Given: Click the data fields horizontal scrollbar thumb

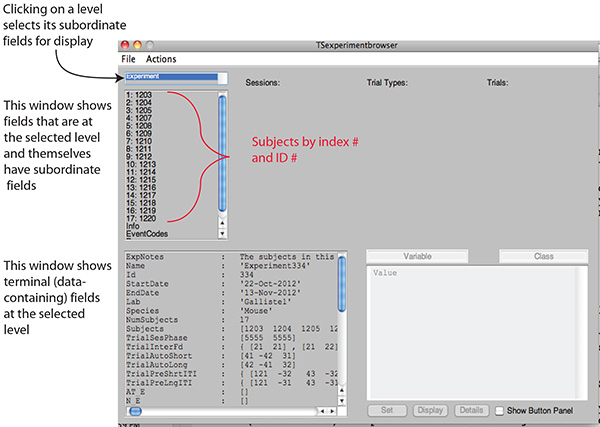Looking at the screenshot, I should click(137, 410).
